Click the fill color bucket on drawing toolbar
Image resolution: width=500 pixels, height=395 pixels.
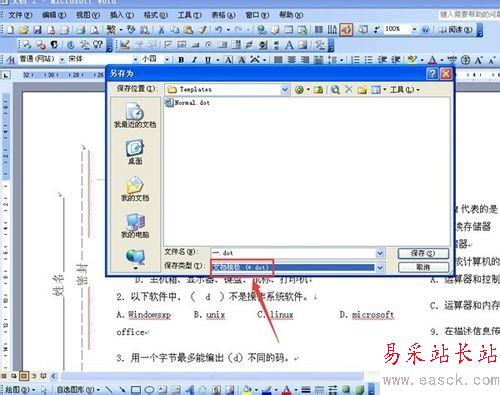pyautogui.click(x=247, y=389)
